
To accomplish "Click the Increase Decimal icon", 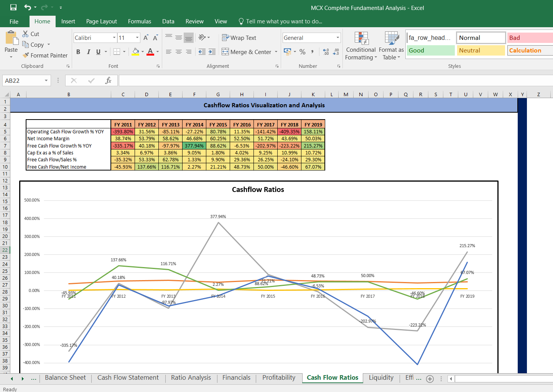I will [x=326, y=52].
